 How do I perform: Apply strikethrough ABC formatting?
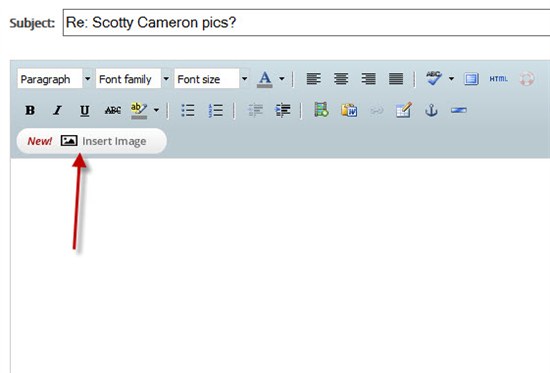click(113, 111)
